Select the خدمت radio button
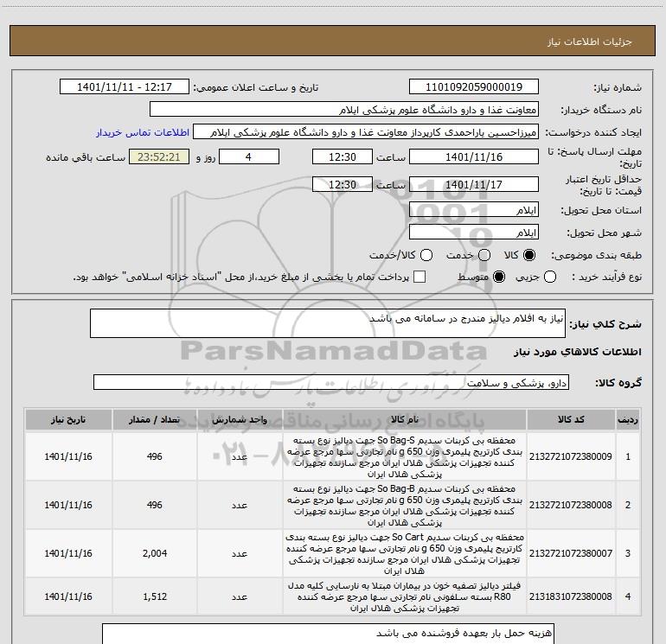The image size is (666, 644). click(x=484, y=255)
